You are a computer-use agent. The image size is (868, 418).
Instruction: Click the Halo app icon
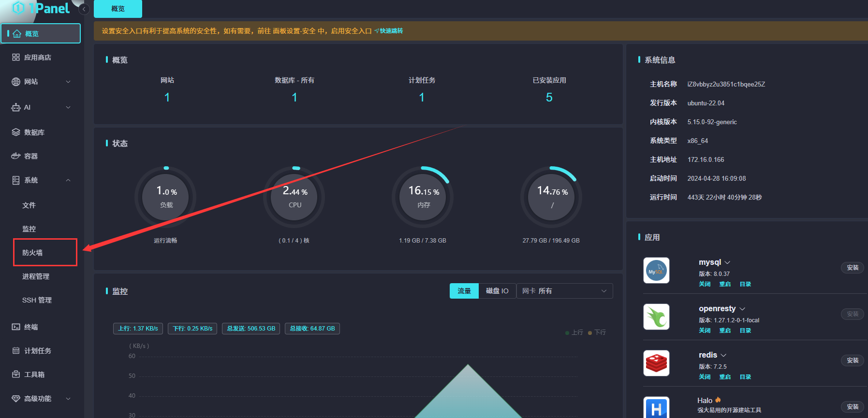click(x=656, y=408)
